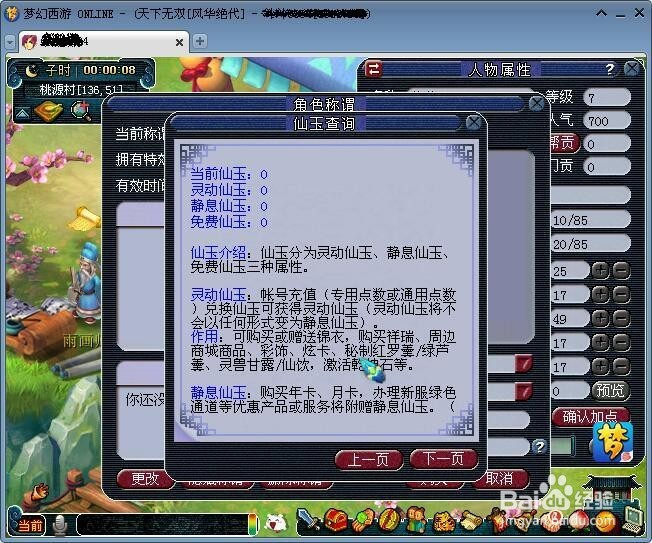Viewport: 652px width, 543px height.
Task: Click the 20/85 value field
Action: coord(590,244)
